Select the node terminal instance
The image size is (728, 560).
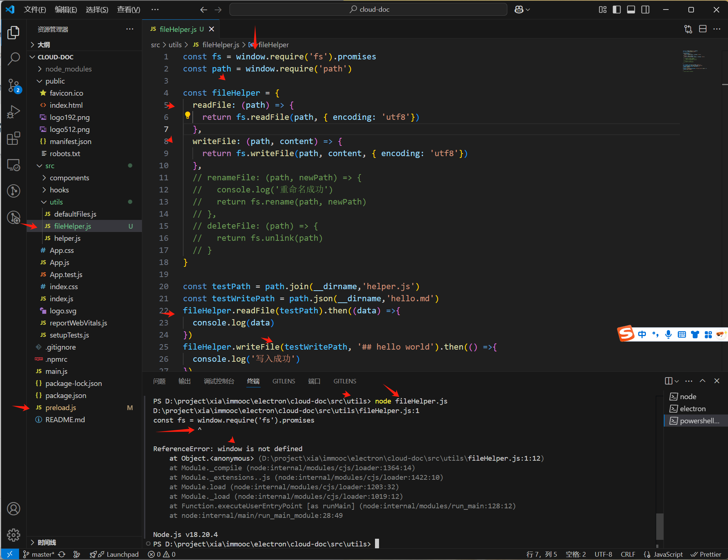[696, 397]
